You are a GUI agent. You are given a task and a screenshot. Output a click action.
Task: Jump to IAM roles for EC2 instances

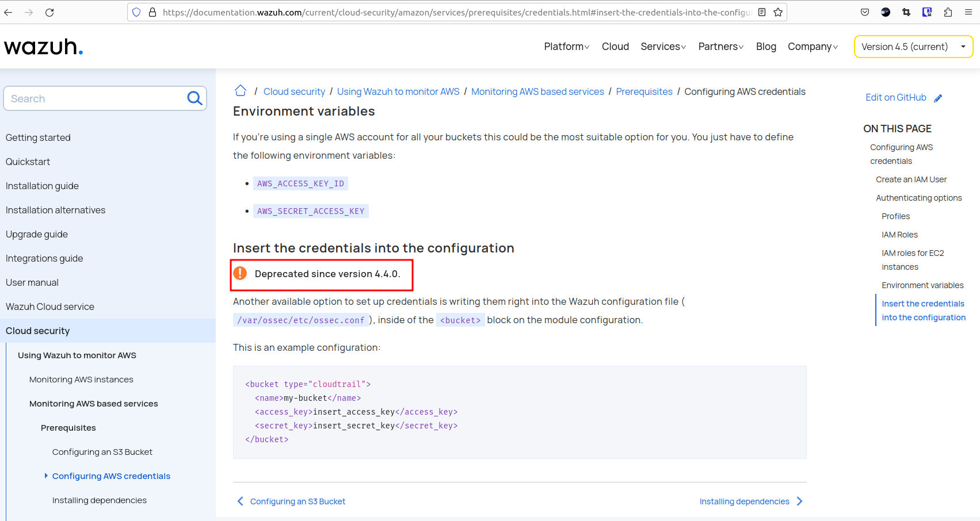coord(913,260)
